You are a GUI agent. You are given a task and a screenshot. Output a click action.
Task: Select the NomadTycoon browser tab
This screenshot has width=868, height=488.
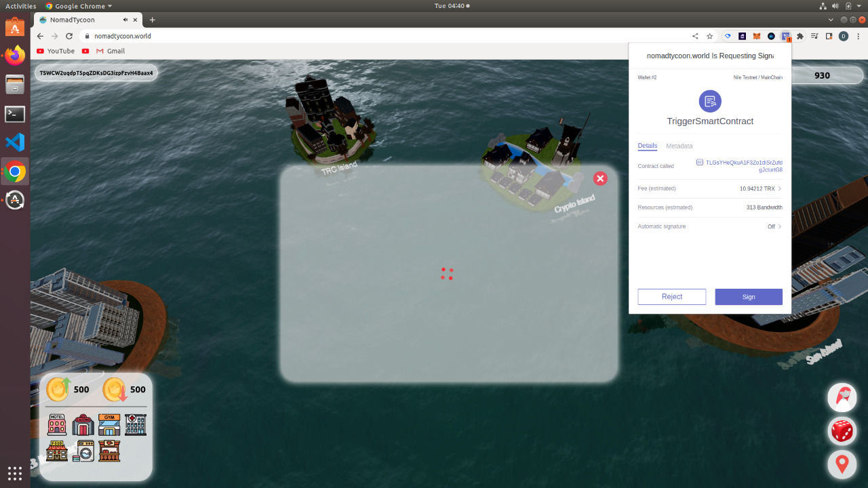88,20
